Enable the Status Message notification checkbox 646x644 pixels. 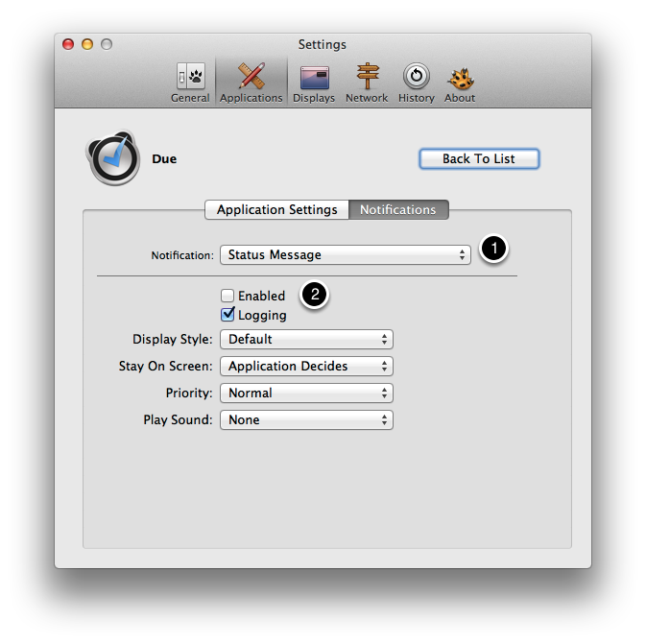click(x=227, y=296)
